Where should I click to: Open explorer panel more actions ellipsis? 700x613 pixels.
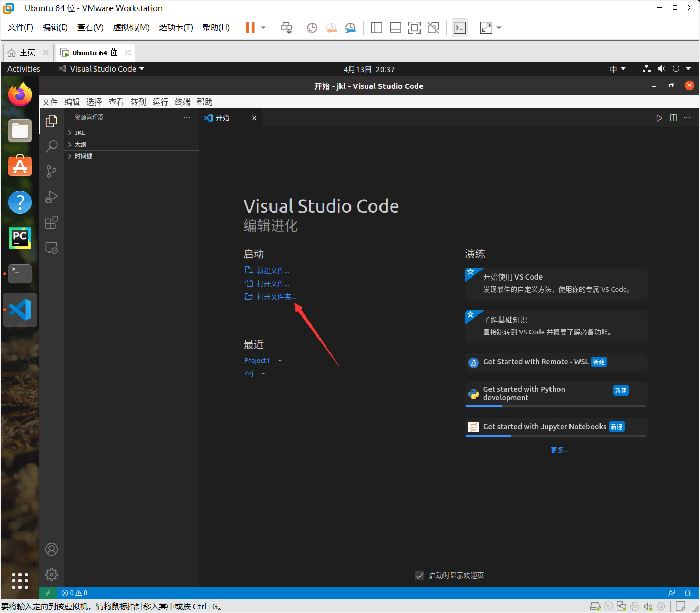point(187,118)
